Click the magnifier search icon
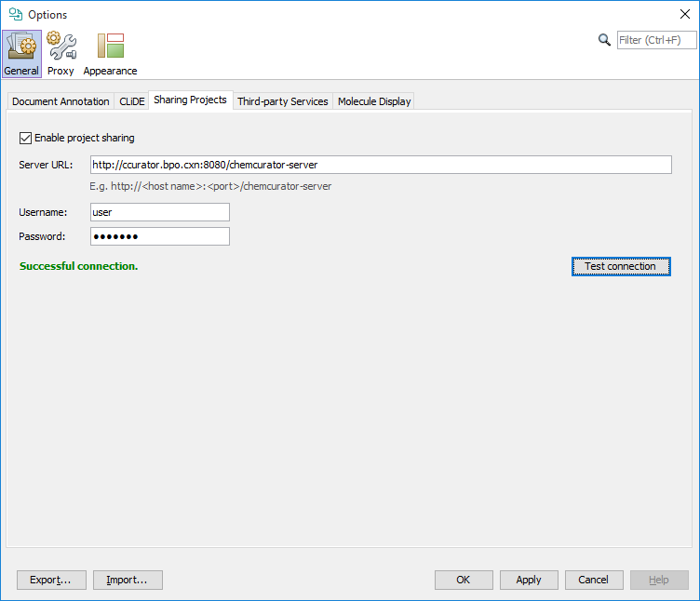 (x=604, y=40)
